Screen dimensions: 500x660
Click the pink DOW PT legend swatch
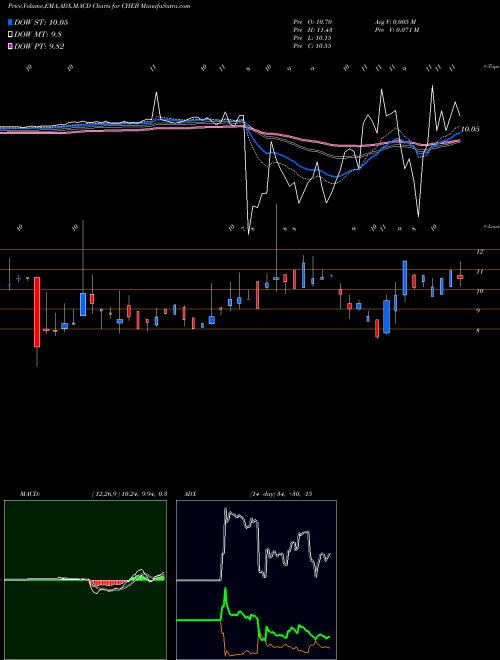pos(11,46)
